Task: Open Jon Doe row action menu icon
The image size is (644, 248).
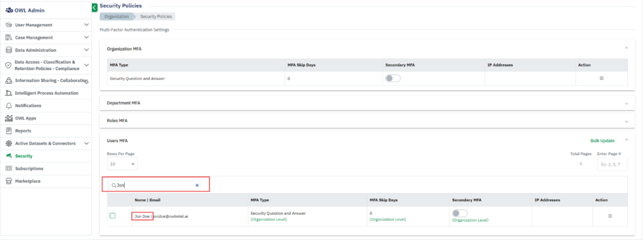Action: coord(610,216)
